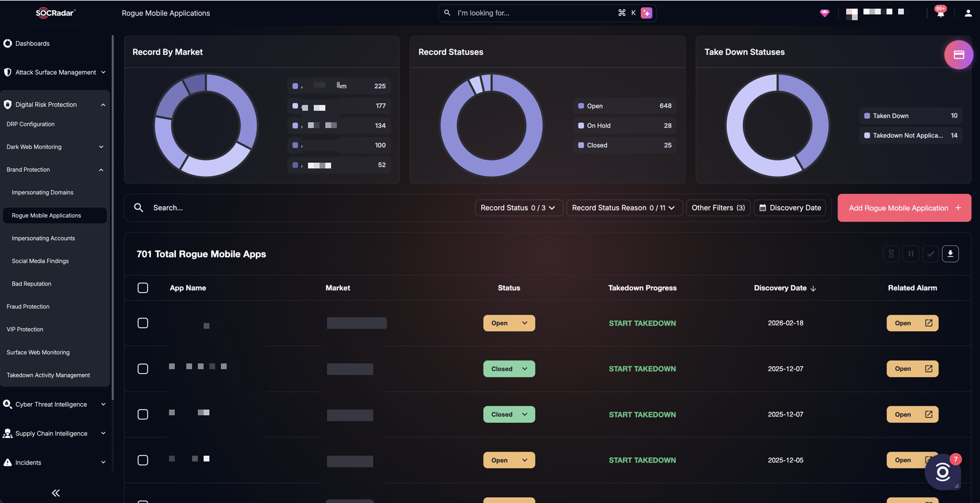Click the Taken Down legend swatch
This screenshot has height=503, width=980.
(x=867, y=115)
